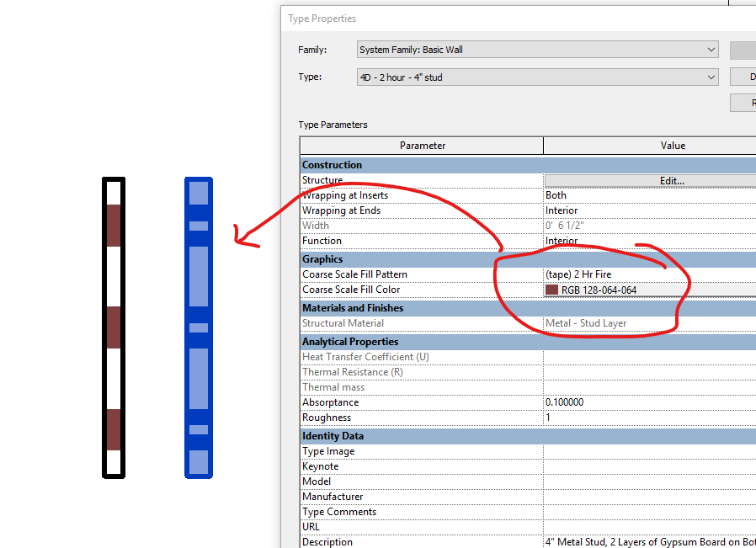Click the URL parameter row

click(x=528, y=527)
